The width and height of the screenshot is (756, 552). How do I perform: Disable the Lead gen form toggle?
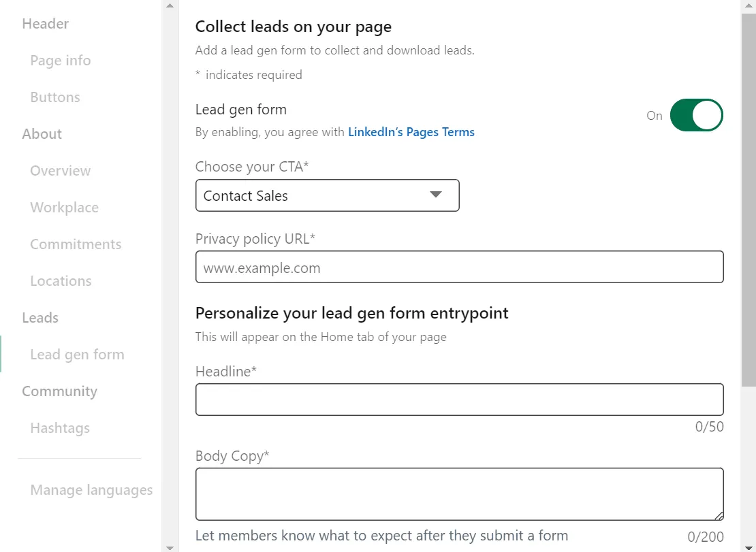tap(696, 115)
